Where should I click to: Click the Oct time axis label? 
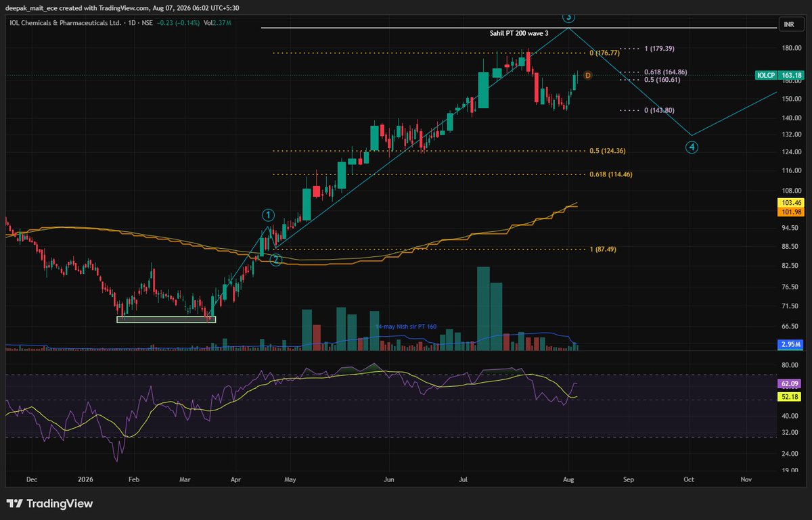tap(688, 479)
